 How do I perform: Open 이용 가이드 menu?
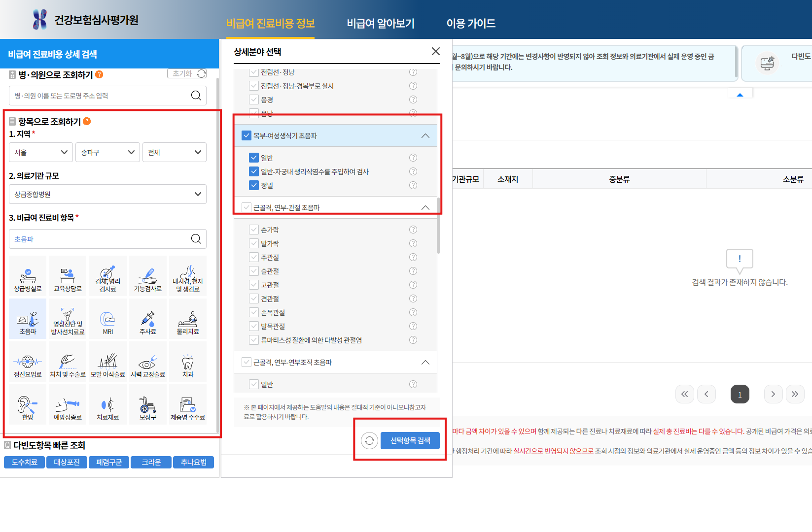point(471,23)
